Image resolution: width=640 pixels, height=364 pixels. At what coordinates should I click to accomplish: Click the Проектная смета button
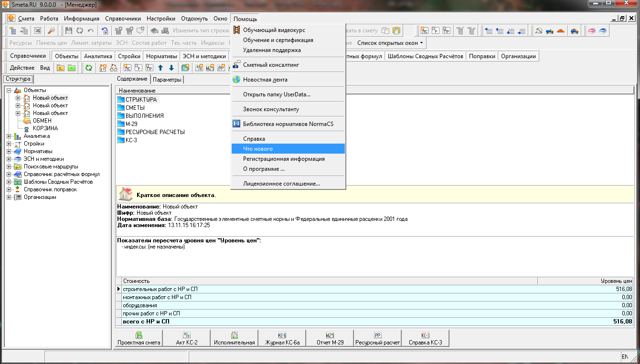coord(139,338)
